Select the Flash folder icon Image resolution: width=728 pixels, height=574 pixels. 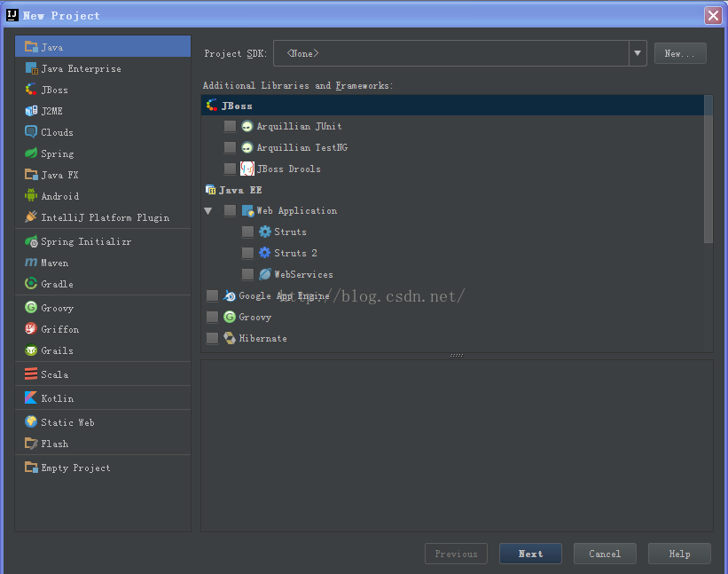coord(31,444)
